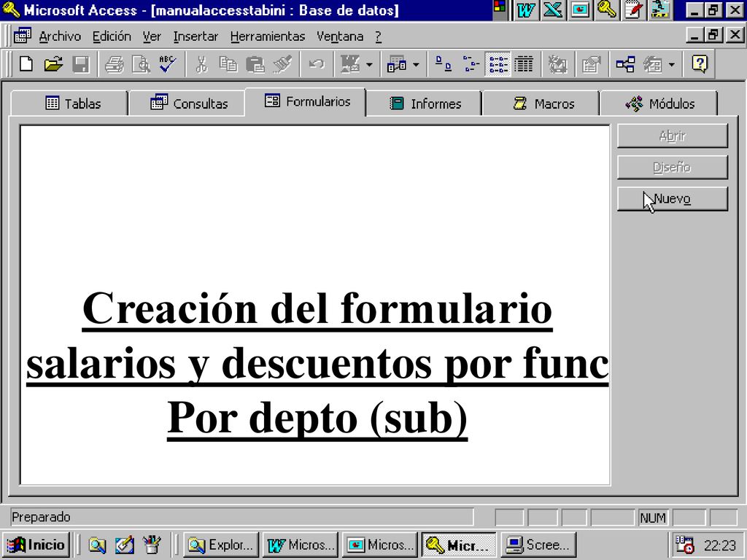Click the Office Assistant help icon
Screen dimensions: 747x560
[x=700, y=64]
